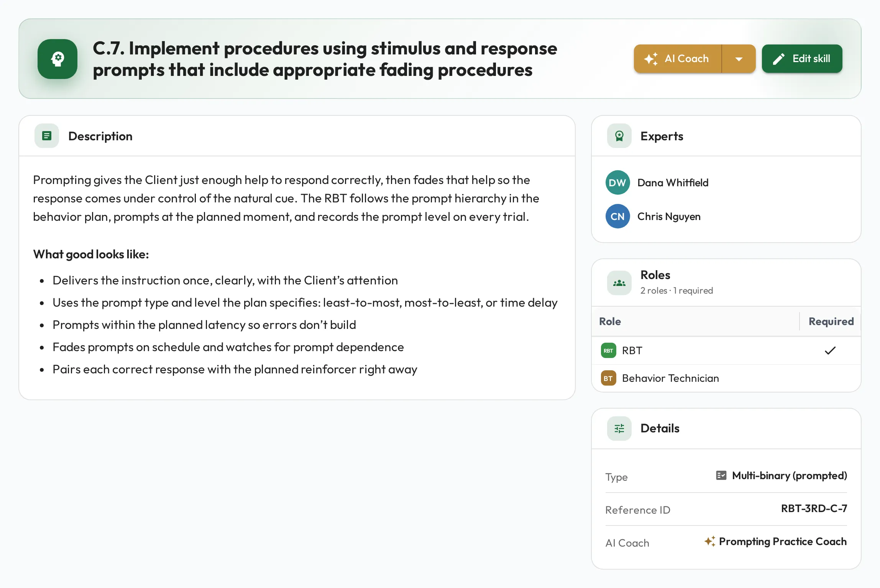Viewport: 880px width, 588px height.
Task: Open the Prompting Practice Coach link
Action: coord(783,541)
